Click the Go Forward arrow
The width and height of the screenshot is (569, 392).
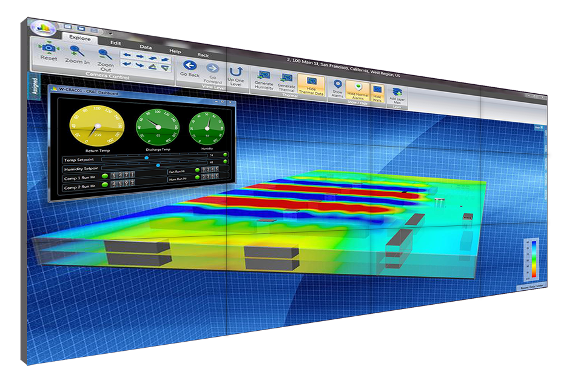(x=212, y=68)
